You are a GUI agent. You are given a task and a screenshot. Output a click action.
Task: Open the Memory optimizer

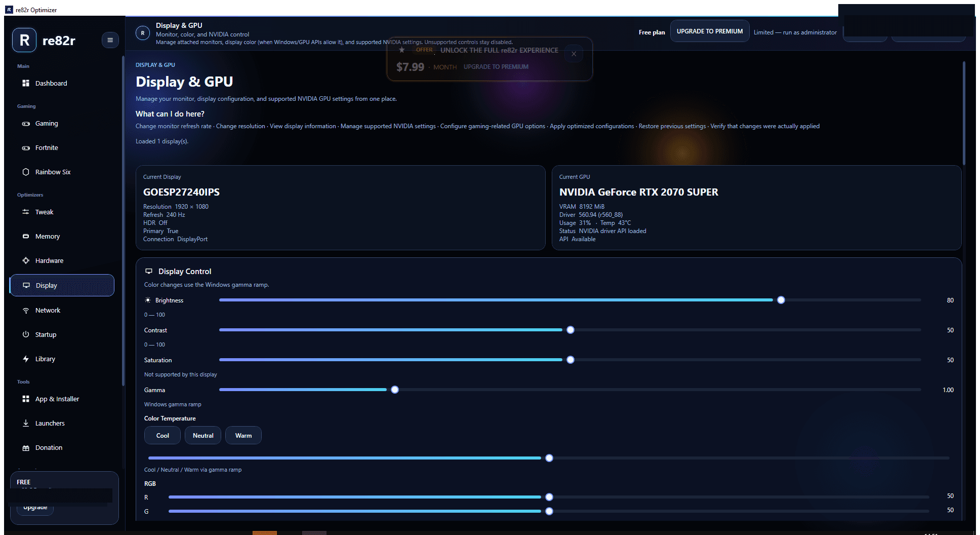[x=62, y=236]
